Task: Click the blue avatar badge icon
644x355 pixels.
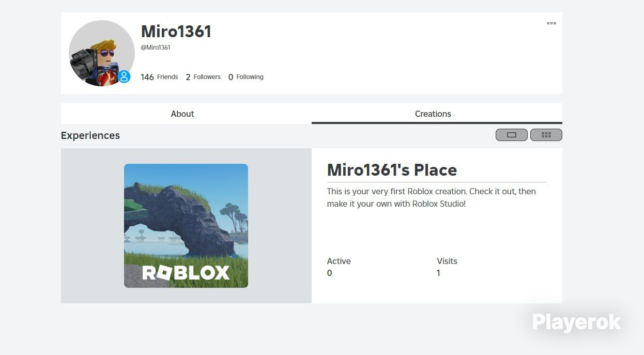Action: [x=124, y=77]
